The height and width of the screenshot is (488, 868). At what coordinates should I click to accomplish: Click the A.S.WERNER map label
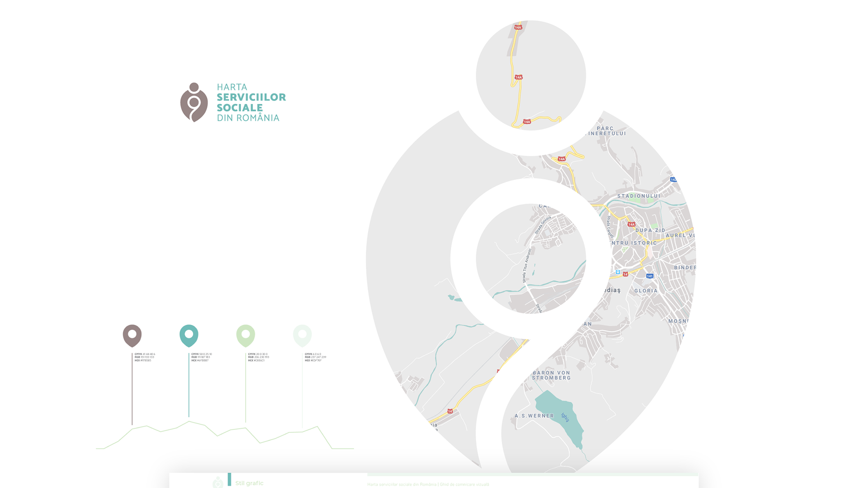(534, 416)
